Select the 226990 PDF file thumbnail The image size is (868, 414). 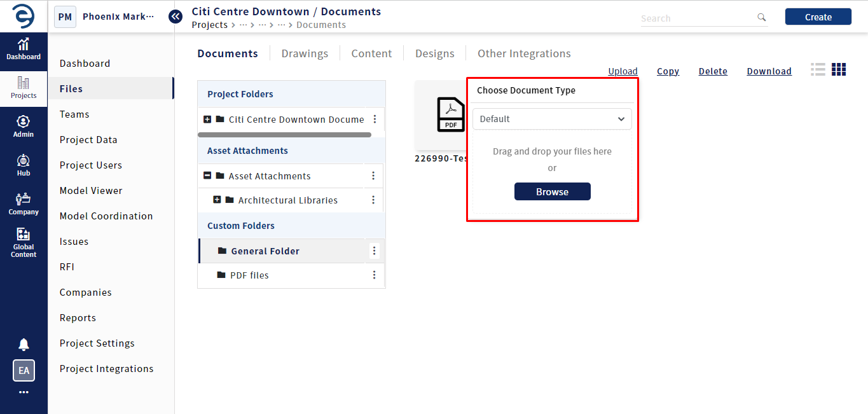440,114
